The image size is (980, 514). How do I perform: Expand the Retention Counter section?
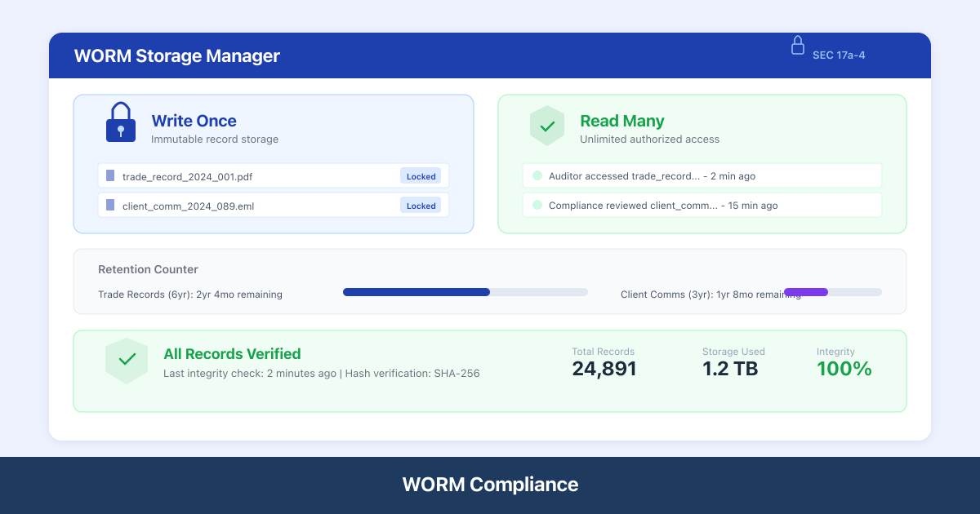pos(148,269)
